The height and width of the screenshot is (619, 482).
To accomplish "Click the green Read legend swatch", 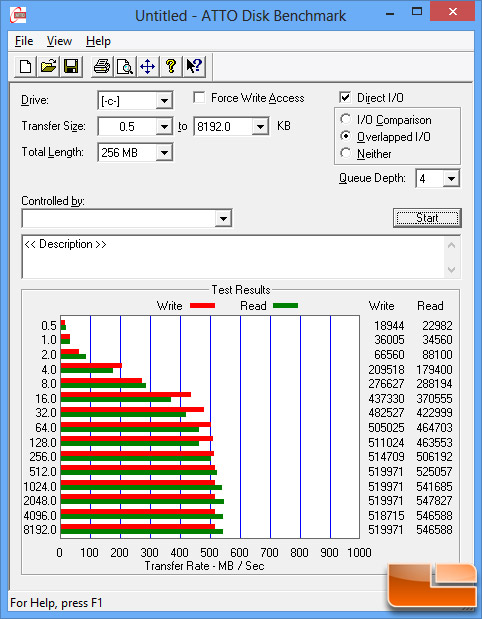I will 285,306.
